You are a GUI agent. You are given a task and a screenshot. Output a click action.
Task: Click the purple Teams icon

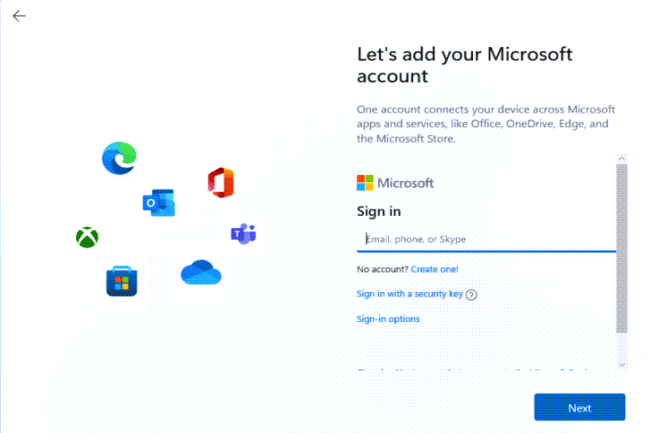click(x=243, y=234)
